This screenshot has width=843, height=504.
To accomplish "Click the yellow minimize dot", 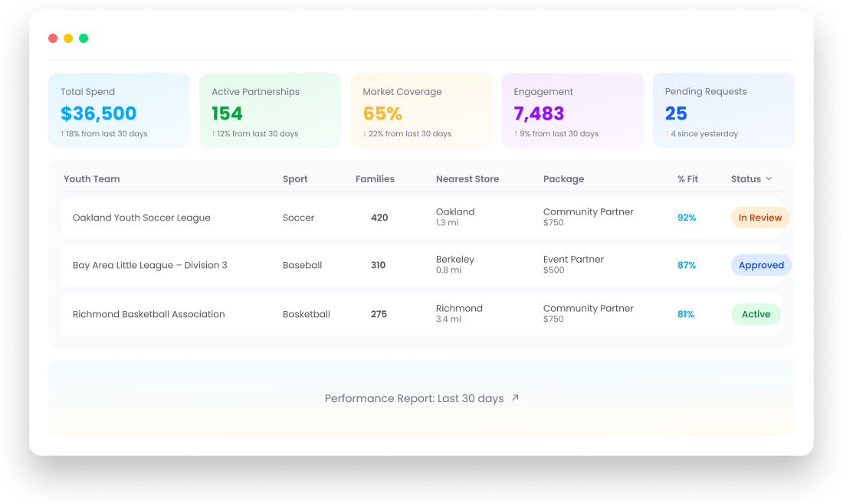I will pyautogui.click(x=68, y=38).
